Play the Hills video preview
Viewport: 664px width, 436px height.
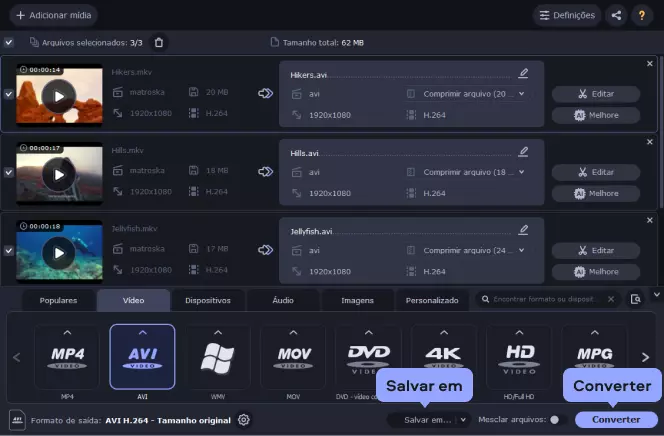tap(59, 174)
